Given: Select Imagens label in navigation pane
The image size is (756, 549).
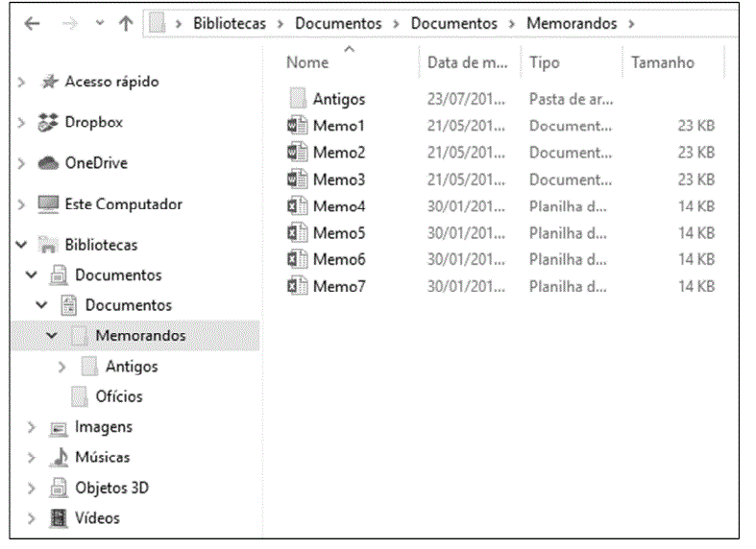Looking at the screenshot, I should (104, 427).
